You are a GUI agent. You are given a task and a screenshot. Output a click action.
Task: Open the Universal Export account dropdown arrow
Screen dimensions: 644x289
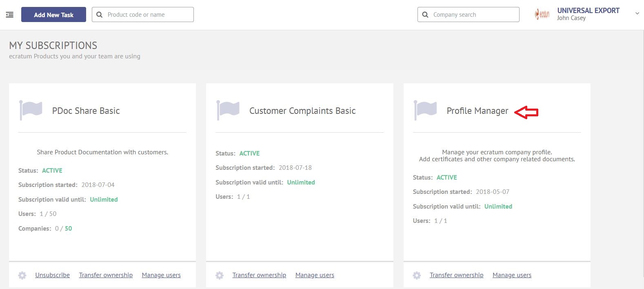pyautogui.click(x=637, y=13)
